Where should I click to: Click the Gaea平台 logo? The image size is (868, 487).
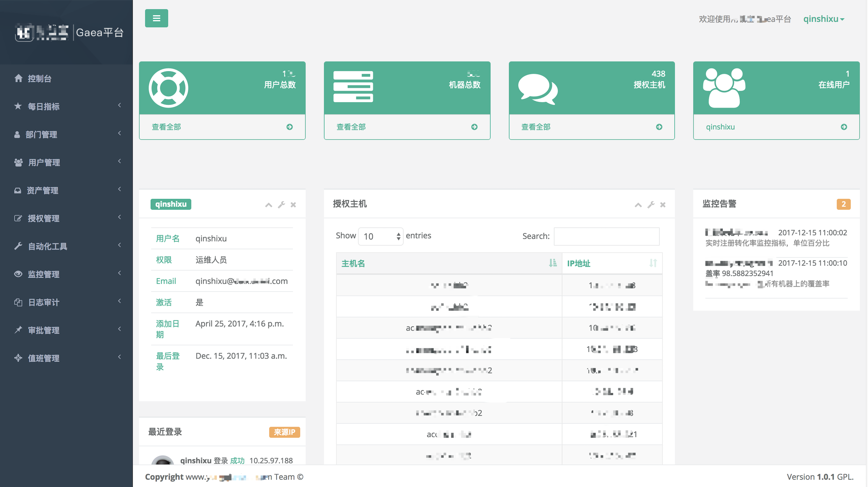pyautogui.click(x=70, y=33)
